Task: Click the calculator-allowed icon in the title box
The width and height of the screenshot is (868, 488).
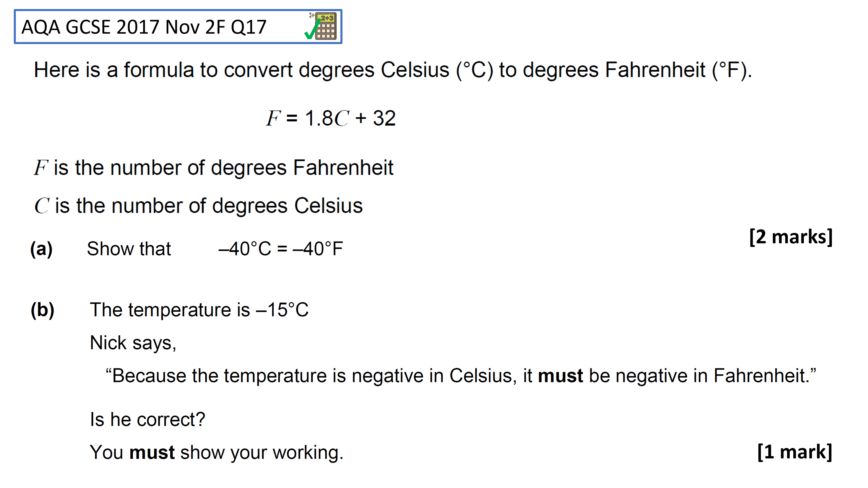Action: [x=325, y=26]
